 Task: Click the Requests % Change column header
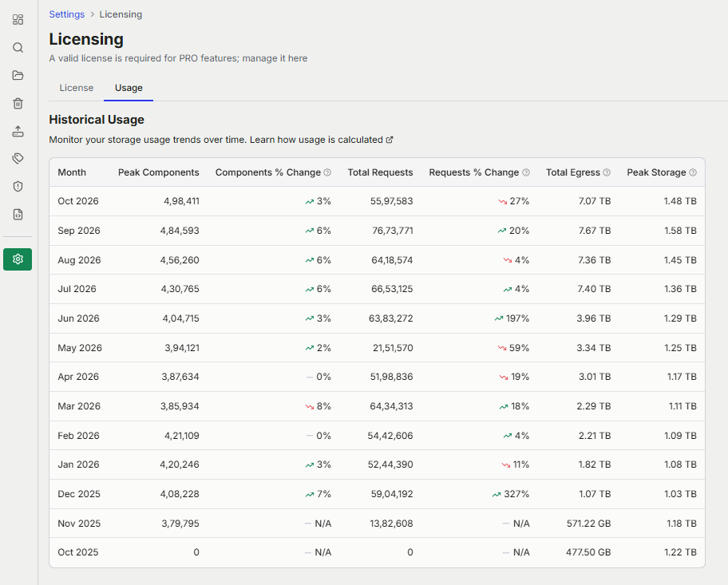coord(473,172)
